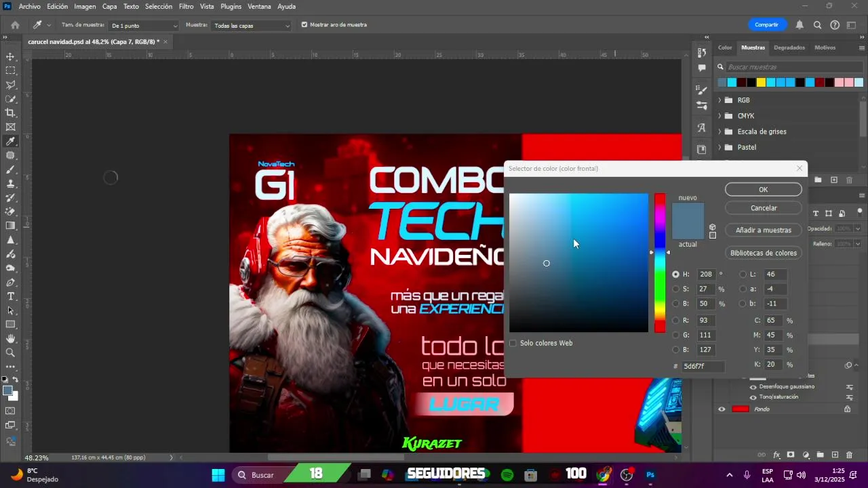Screen dimensions: 868x488
Task: Select the Brush tool
Action: (10, 169)
